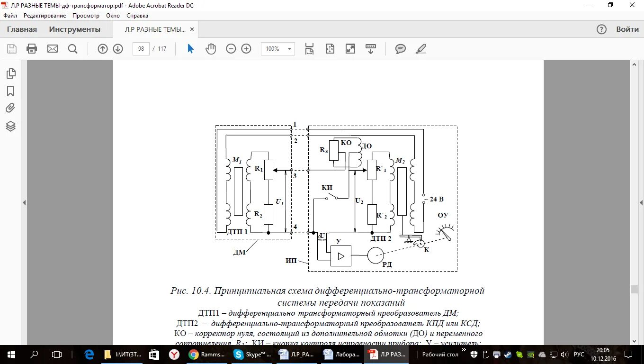Screen dimensions: 644x364
Task: Switch to full screen mode icon
Action: (x=350, y=49)
